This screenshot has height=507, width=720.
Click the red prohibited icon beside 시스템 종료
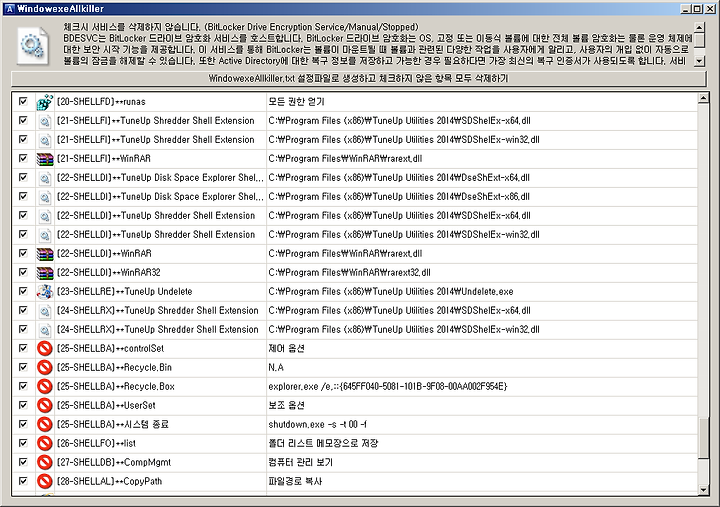pyautogui.click(x=45, y=424)
